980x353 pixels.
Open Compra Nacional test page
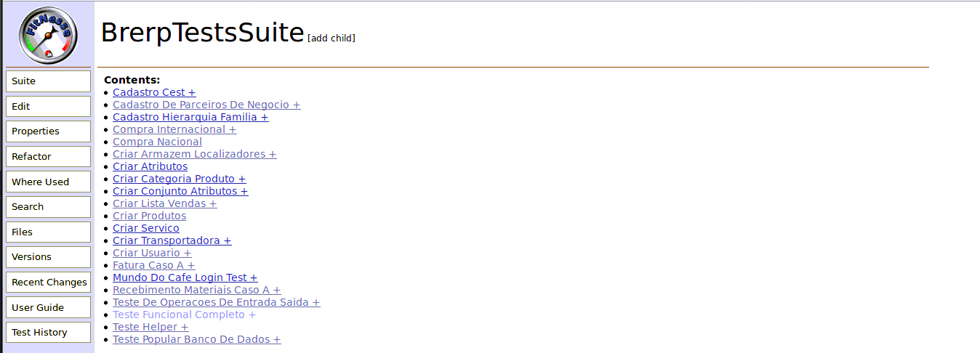[157, 142]
